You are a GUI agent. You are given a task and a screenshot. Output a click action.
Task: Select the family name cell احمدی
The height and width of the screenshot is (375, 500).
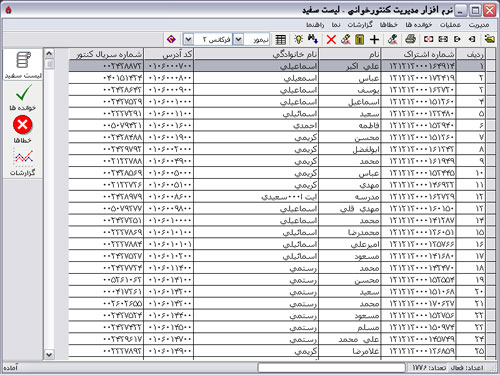[x=256, y=126]
